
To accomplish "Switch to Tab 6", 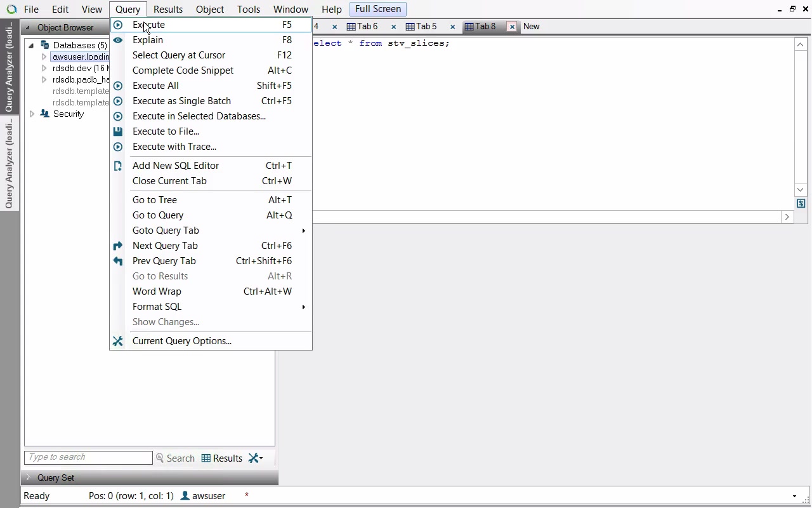I will click(x=362, y=27).
